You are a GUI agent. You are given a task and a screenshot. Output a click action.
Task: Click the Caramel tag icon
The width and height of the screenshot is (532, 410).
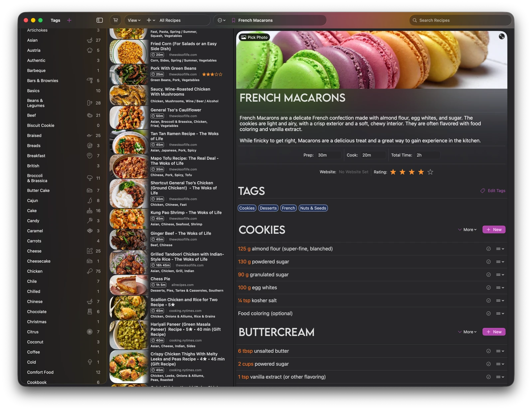[x=89, y=231]
